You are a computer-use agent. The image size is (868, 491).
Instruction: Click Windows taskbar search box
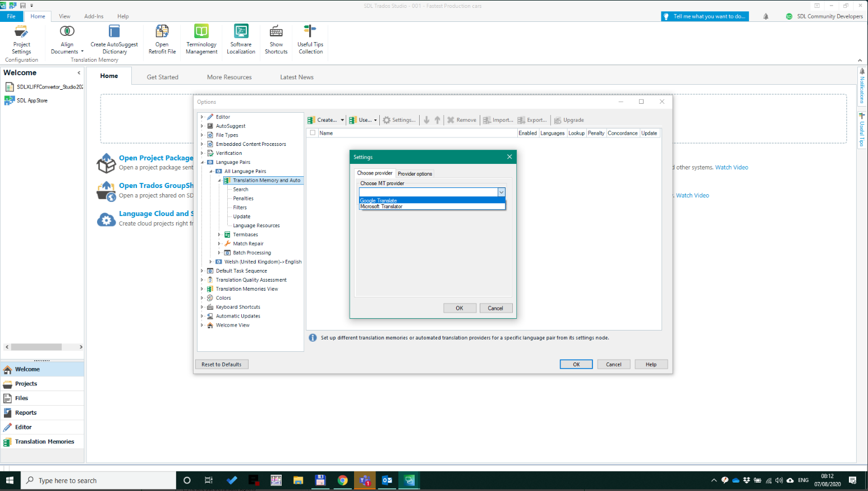pyautogui.click(x=99, y=480)
